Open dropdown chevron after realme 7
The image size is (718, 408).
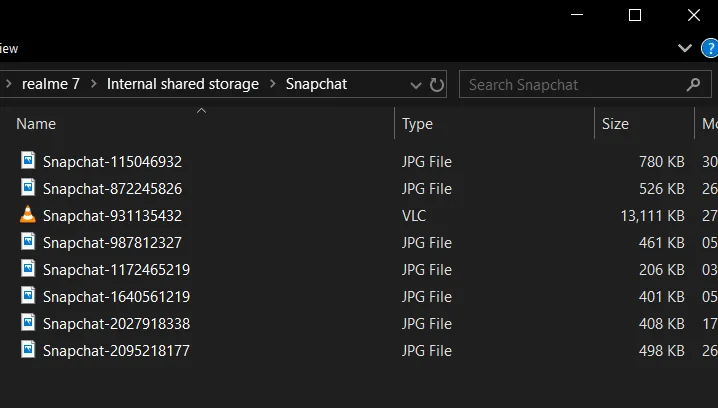(94, 84)
